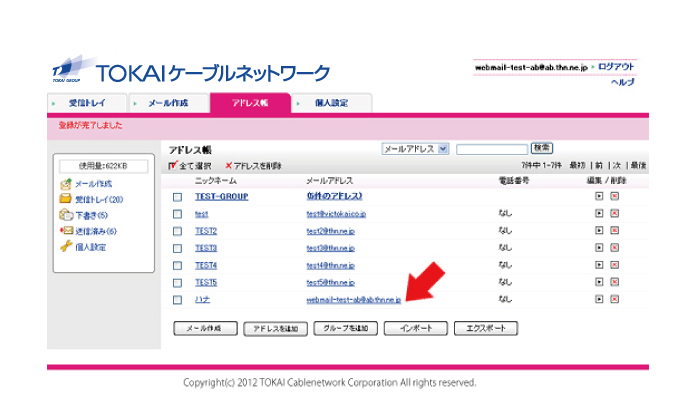Click グループを追加 button
Screen dimensions: 700x403
(x=346, y=328)
